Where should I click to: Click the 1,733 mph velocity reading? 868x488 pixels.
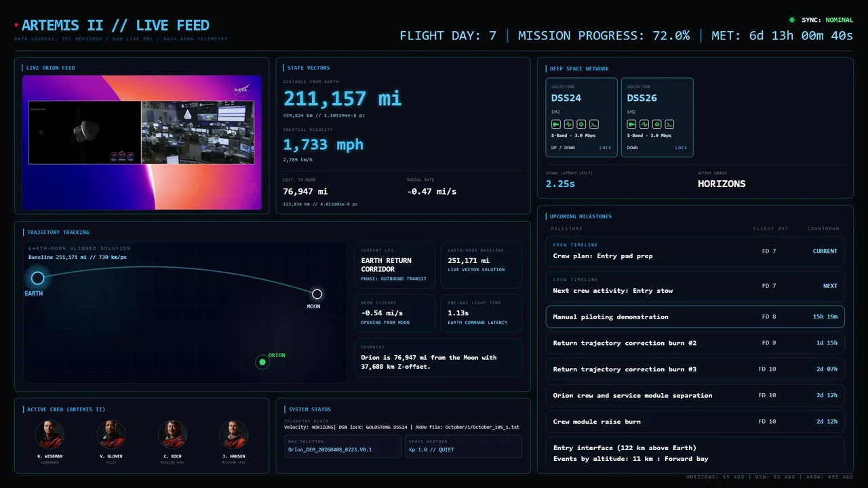point(323,144)
